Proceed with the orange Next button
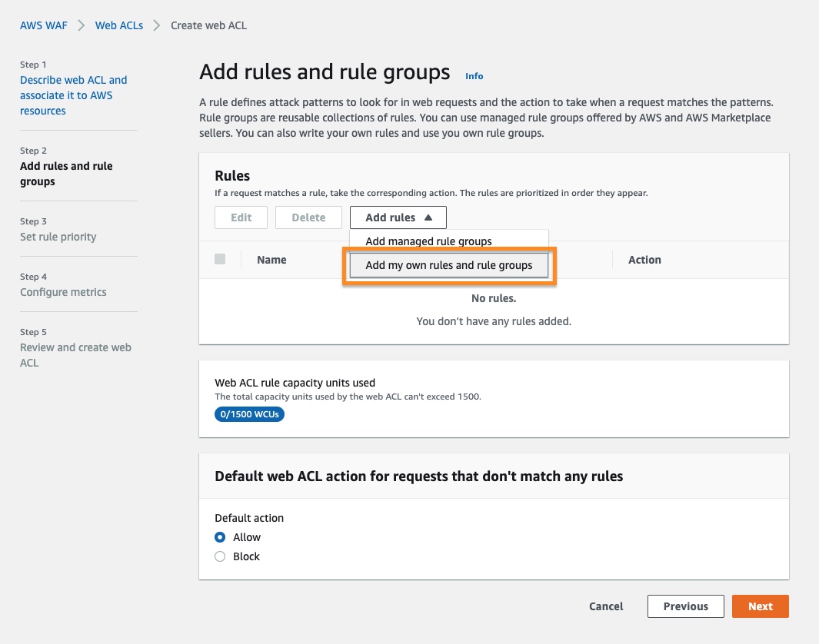Viewport: 819px width, 644px height. tap(760, 606)
